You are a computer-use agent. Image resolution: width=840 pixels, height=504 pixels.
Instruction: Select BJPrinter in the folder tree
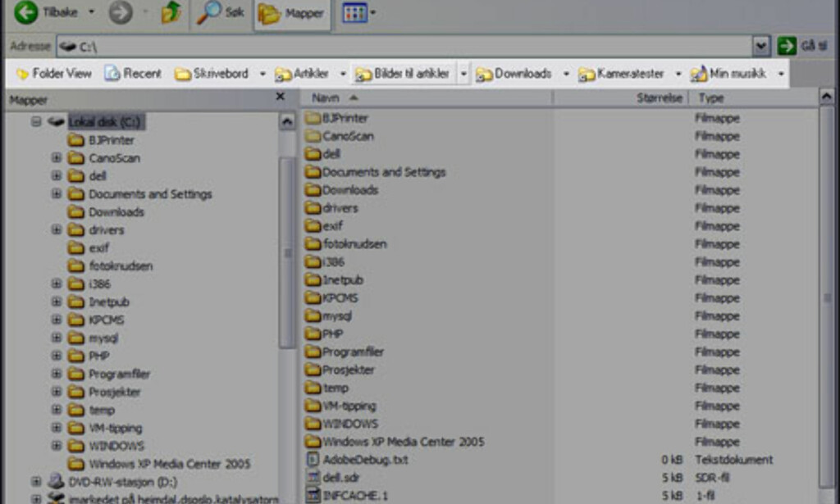(112, 140)
